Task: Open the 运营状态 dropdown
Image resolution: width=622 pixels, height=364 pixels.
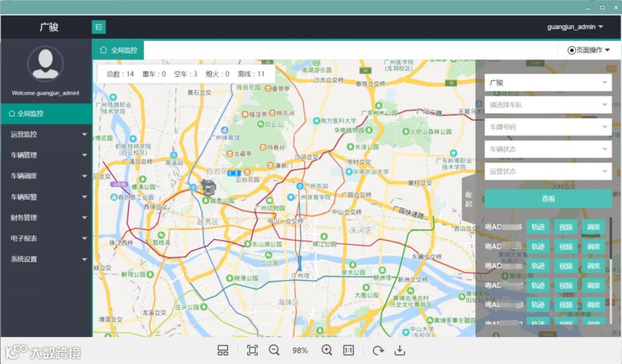Action: (x=548, y=172)
